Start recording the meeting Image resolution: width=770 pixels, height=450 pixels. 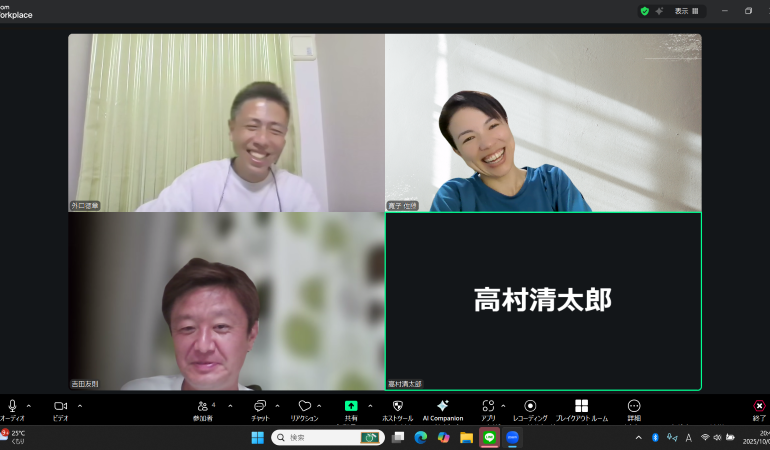click(x=530, y=406)
